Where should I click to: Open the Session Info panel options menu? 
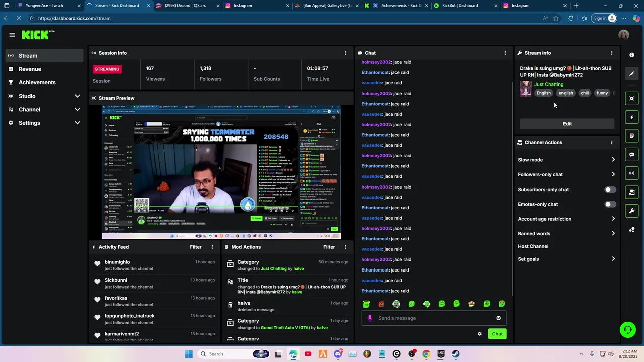pyautogui.click(x=345, y=53)
